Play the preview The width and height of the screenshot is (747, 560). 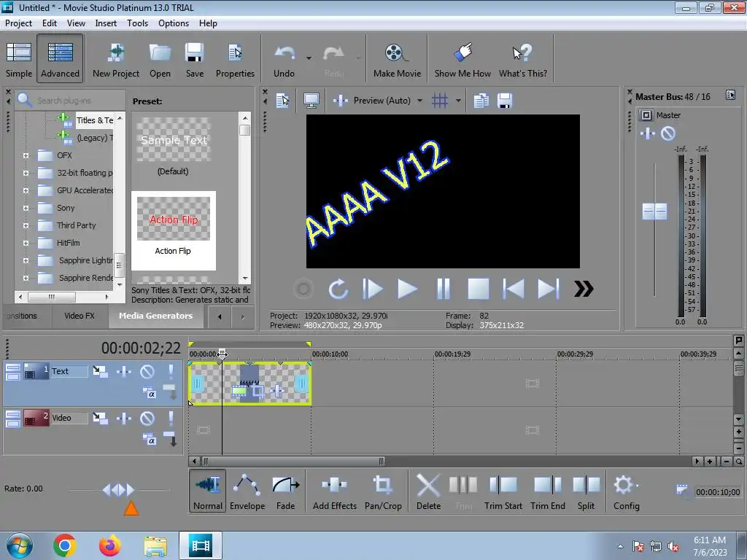click(407, 289)
